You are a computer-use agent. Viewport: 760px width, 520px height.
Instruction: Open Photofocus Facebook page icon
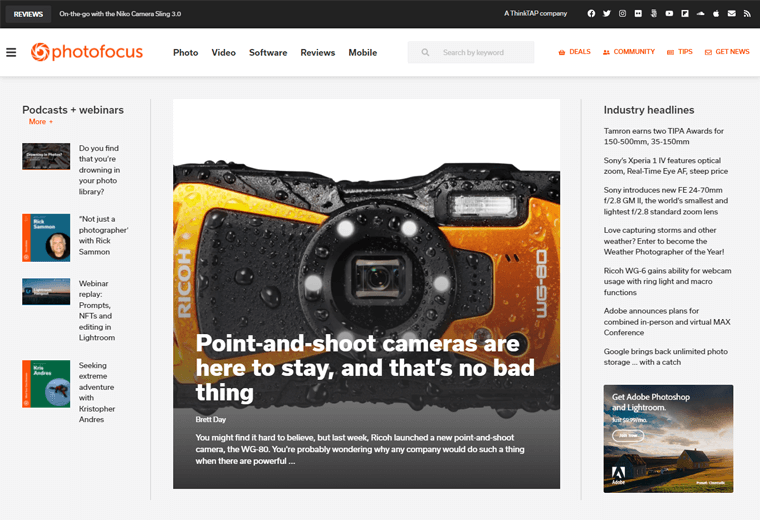click(591, 14)
